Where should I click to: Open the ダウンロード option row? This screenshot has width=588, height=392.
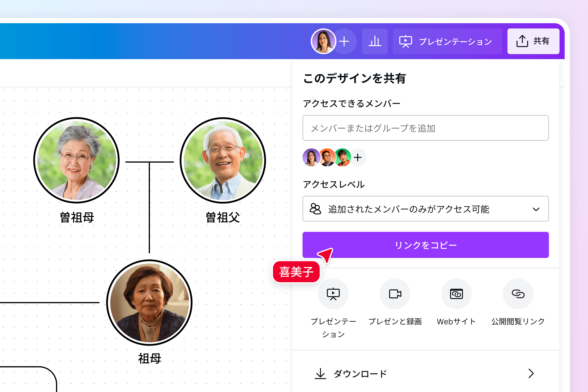coord(426,373)
